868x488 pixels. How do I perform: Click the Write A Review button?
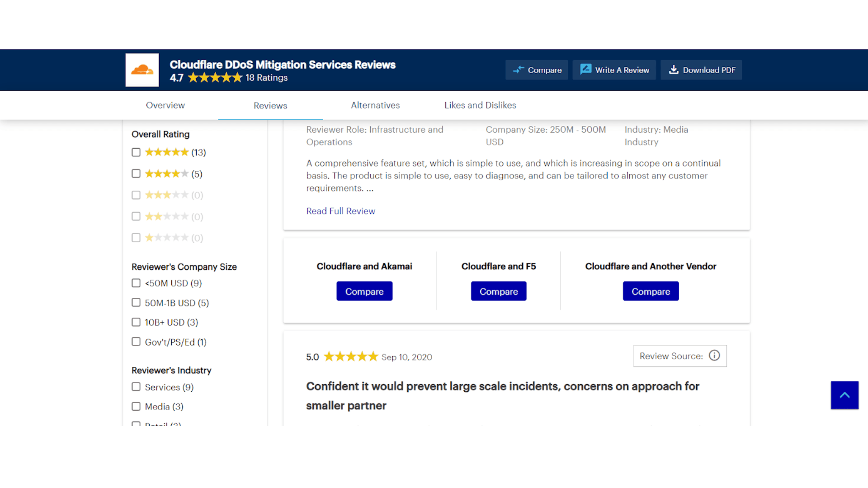(614, 70)
